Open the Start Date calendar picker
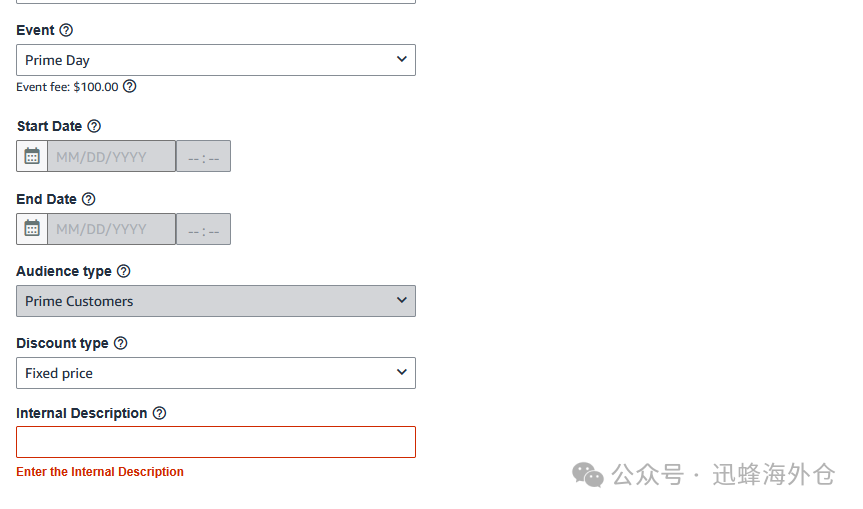 tap(32, 156)
